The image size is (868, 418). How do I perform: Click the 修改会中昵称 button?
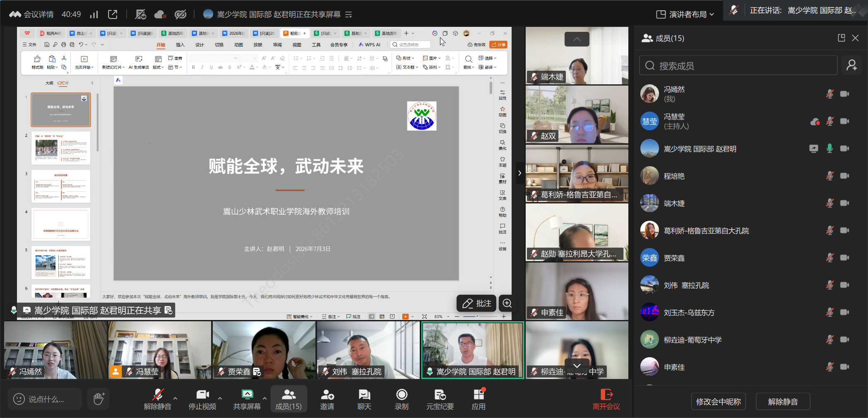click(718, 401)
